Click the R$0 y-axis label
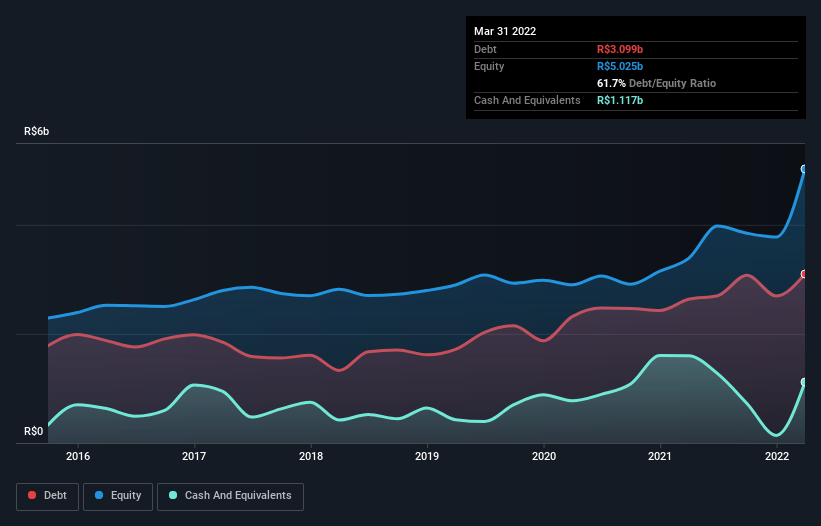821x526 pixels. 34,431
